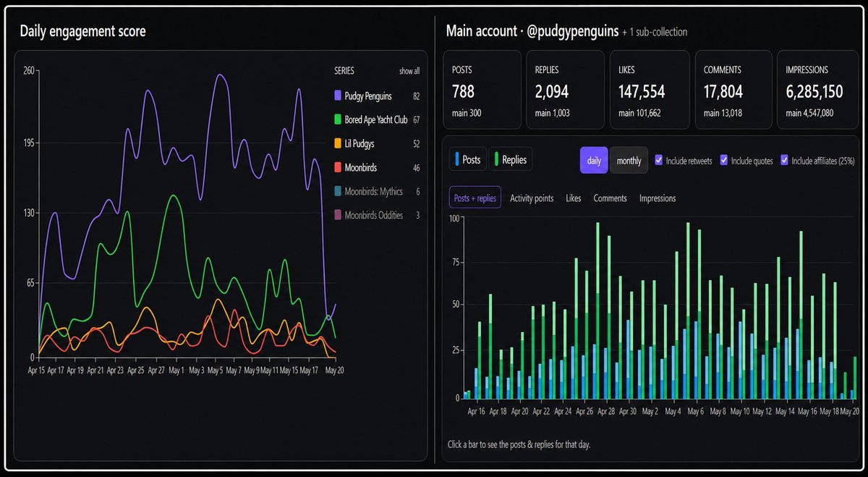
Task: Toggle the Posts series button
Action: tap(467, 160)
